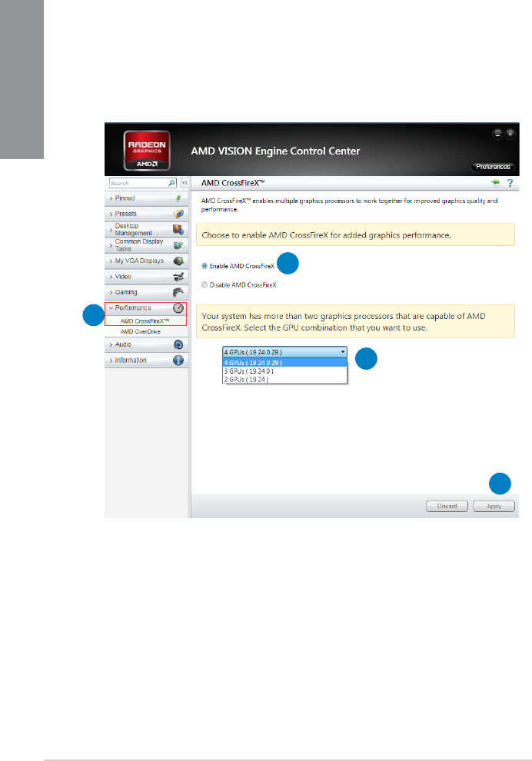This screenshot has width=532, height=761.
Task: Click the Apply button
Action: pos(494,507)
